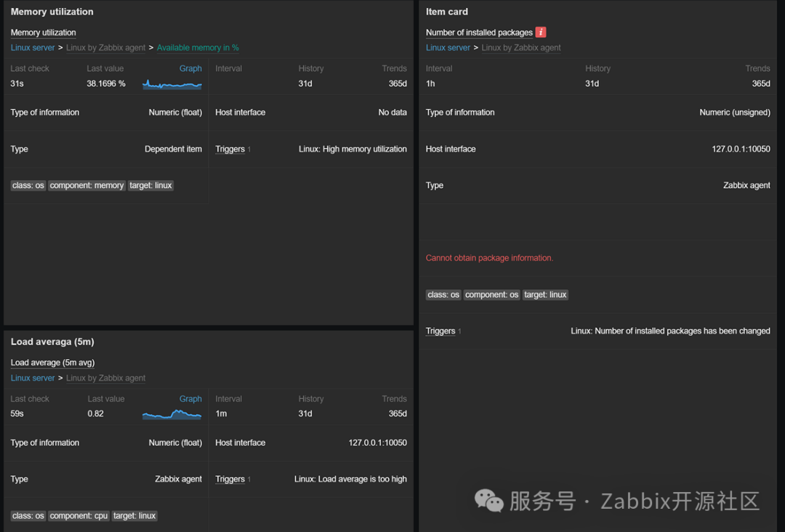The height and width of the screenshot is (532, 785).
Task: Open the Load average sparkline graph
Action: [x=172, y=414]
